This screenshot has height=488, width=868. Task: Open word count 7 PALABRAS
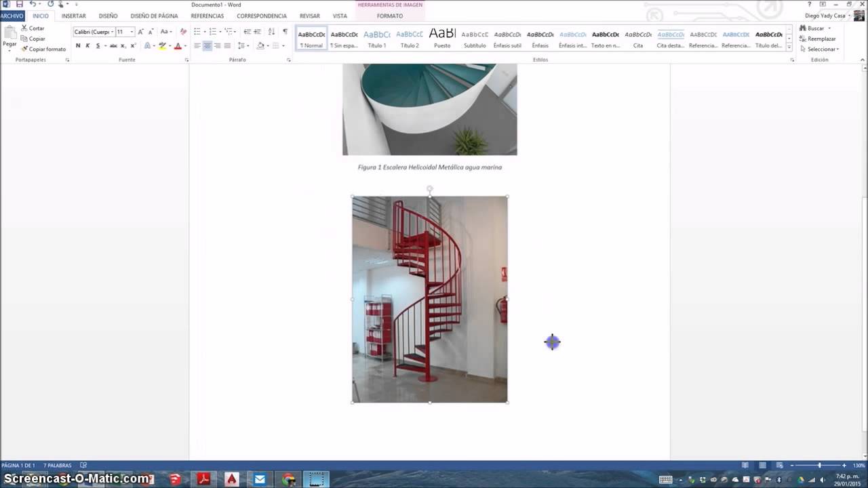(58, 466)
